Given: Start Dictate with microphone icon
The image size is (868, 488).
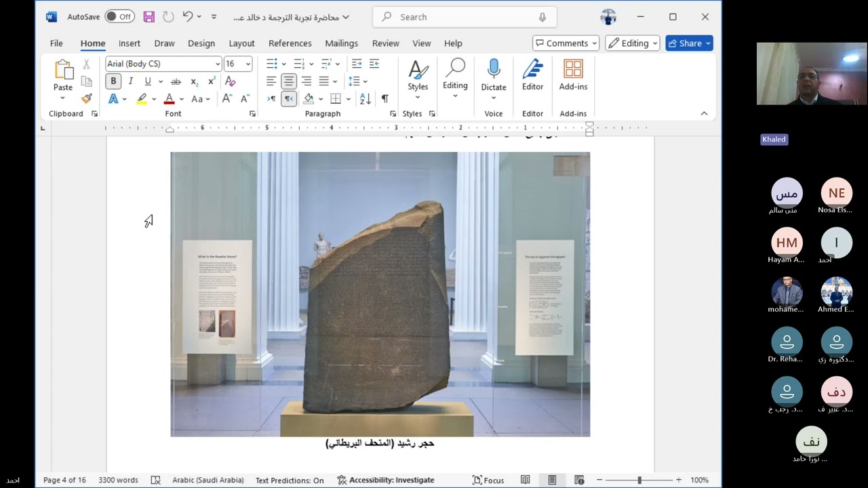Looking at the screenshot, I should (494, 75).
